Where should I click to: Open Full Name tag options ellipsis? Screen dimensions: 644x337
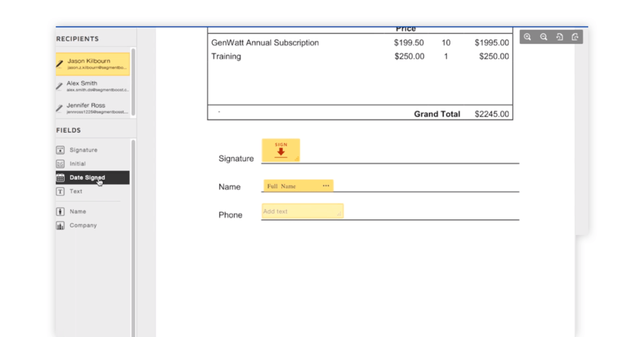(326, 185)
